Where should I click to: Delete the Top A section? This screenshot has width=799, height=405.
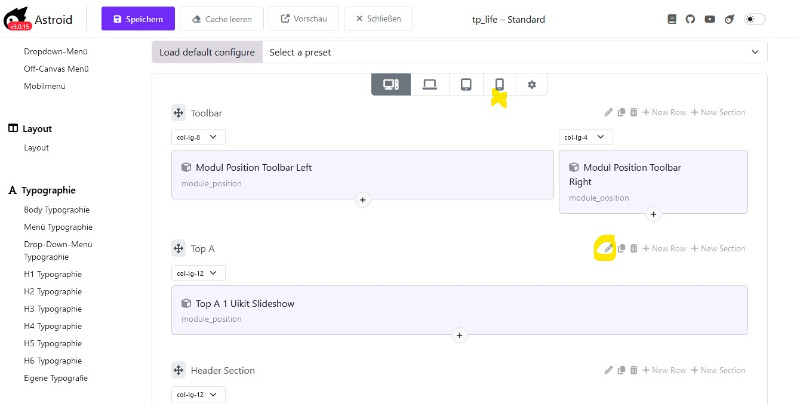(x=633, y=249)
